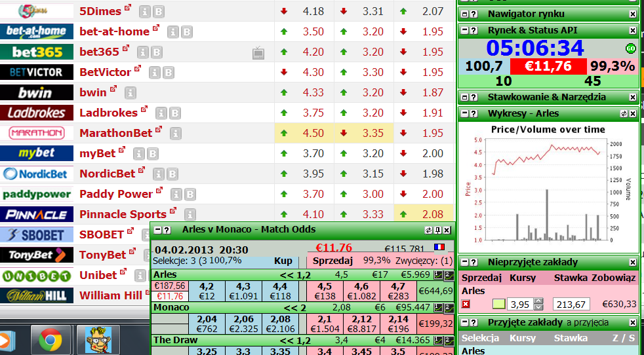Open the William Hill bookmaker link
Screen dimensions: 644x355
[110, 295]
